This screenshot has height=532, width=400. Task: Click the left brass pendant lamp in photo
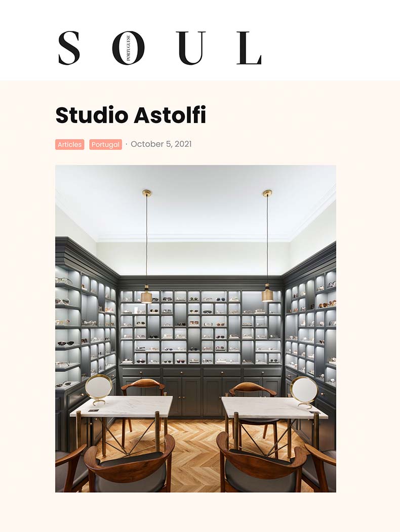146,293
